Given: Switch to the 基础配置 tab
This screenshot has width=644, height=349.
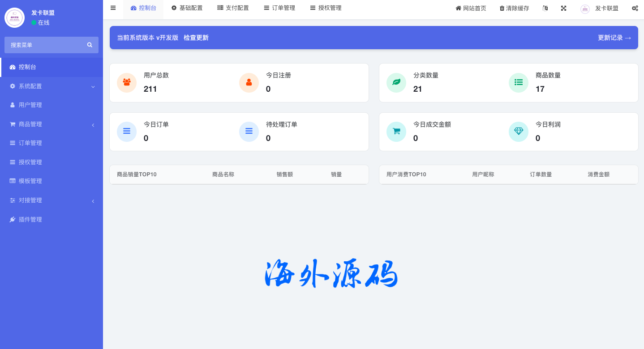Looking at the screenshot, I should 187,8.
